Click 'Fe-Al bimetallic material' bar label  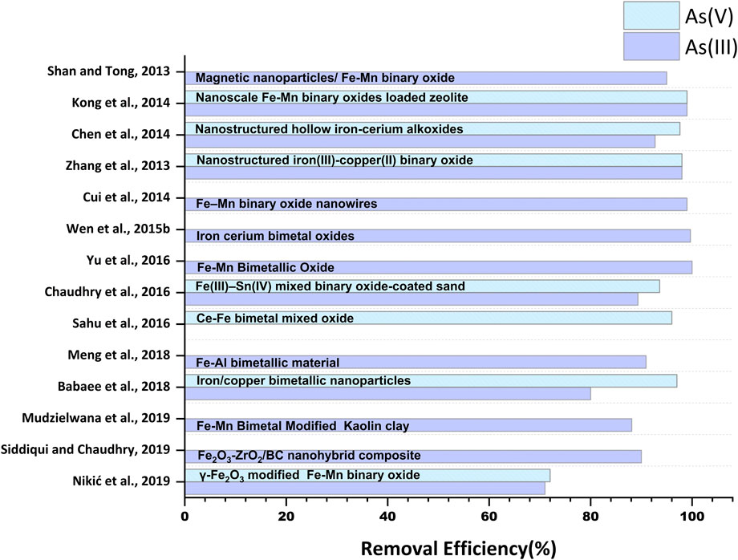(x=268, y=363)
